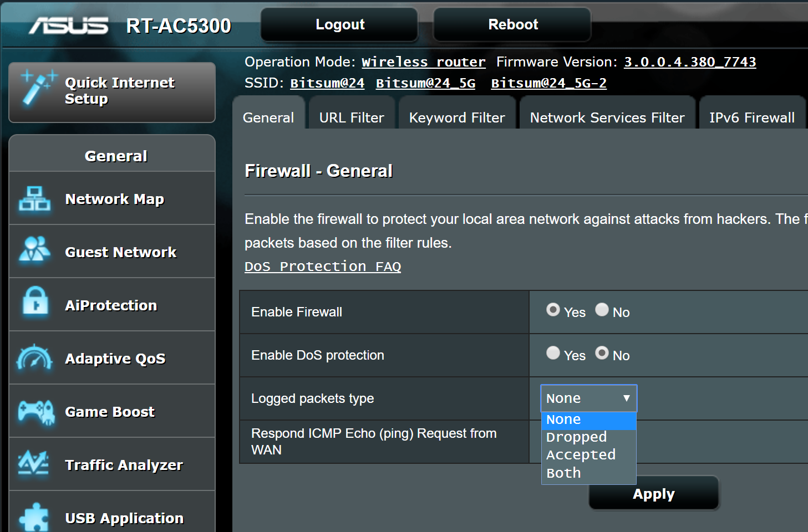Viewport: 808px width, 532px height.
Task: Click the Logout button
Action: [x=339, y=24]
